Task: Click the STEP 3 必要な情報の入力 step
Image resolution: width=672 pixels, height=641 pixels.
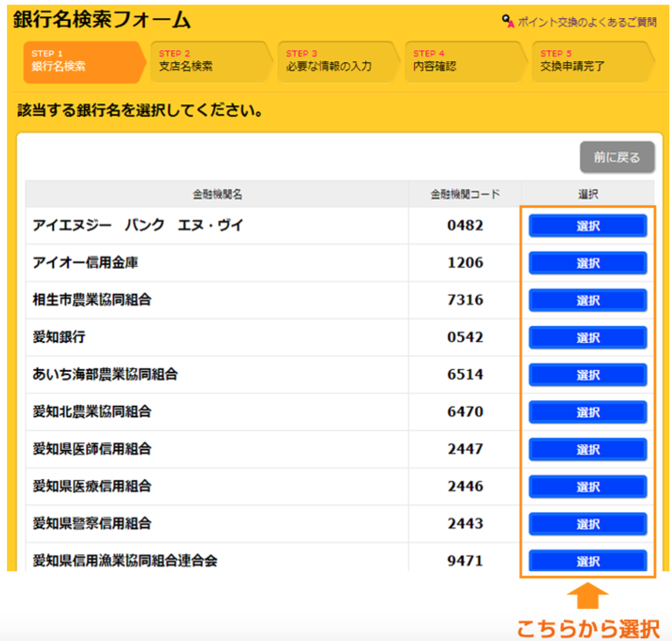Action: point(339,62)
